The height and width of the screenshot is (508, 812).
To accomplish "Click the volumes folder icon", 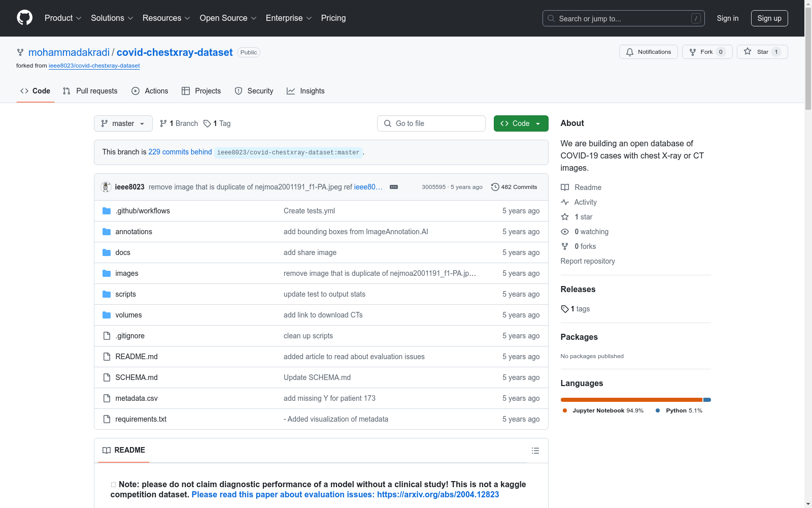I will coord(107,315).
